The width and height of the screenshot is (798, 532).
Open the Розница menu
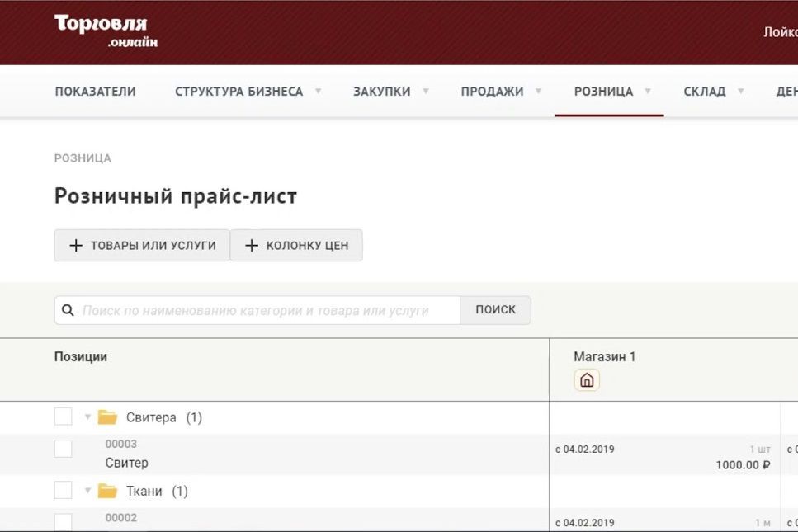click(x=603, y=92)
